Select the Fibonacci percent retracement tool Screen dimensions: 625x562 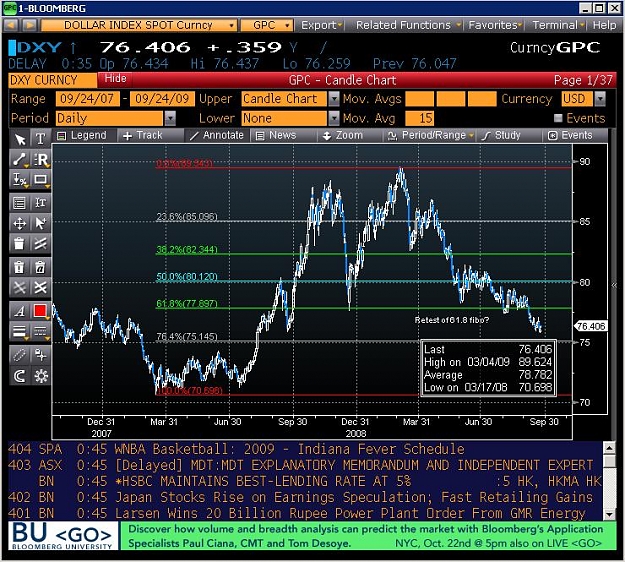click(x=19, y=179)
